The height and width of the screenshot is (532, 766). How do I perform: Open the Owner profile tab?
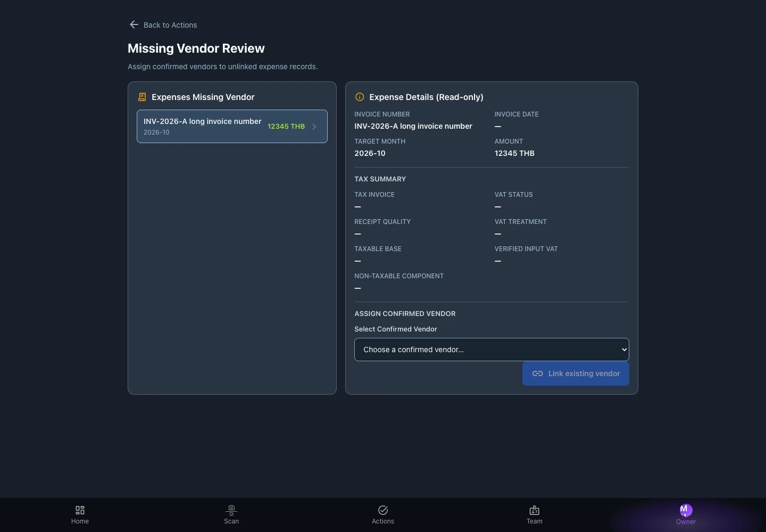coord(686,515)
